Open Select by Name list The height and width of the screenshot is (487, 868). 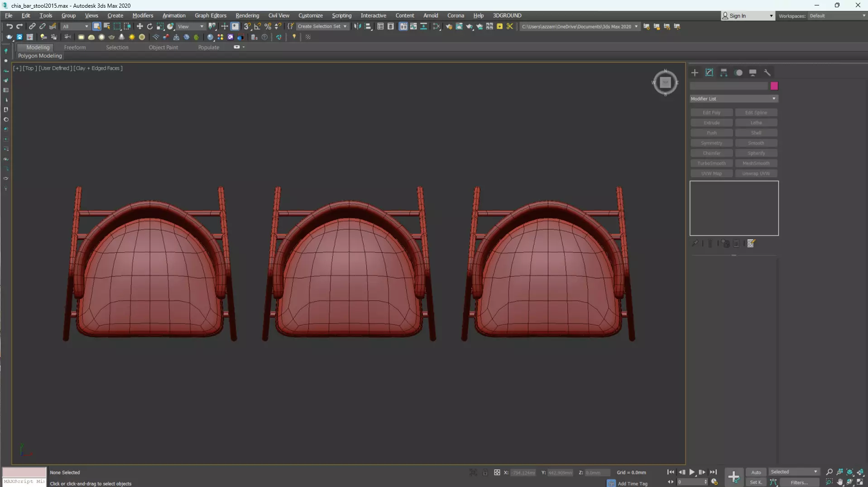(x=107, y=26)
